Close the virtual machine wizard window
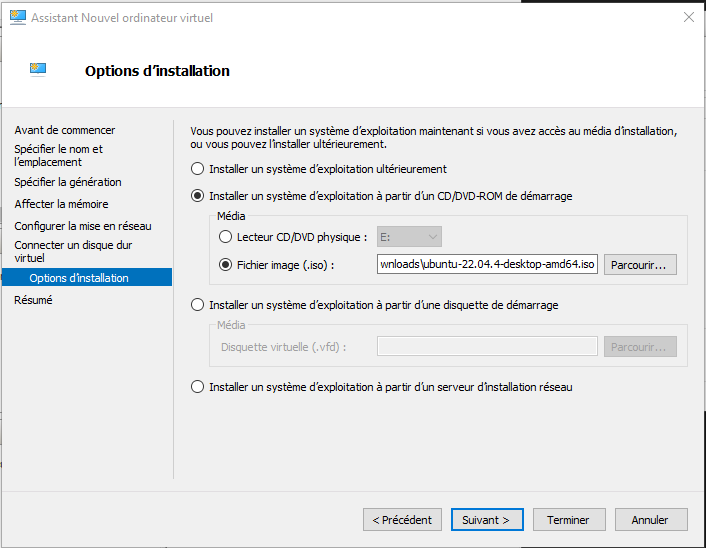The height and width of the screenshot is (548, 706). tap(688, 17)
